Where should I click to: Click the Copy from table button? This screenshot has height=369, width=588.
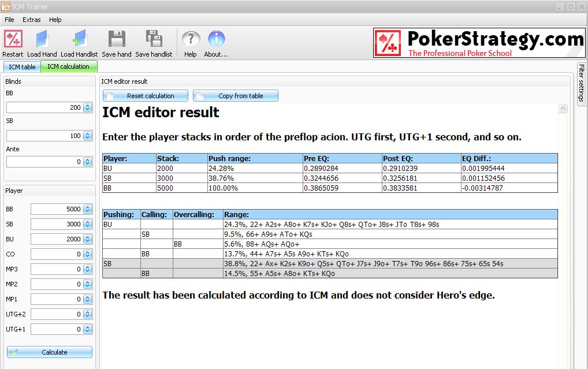236,96
